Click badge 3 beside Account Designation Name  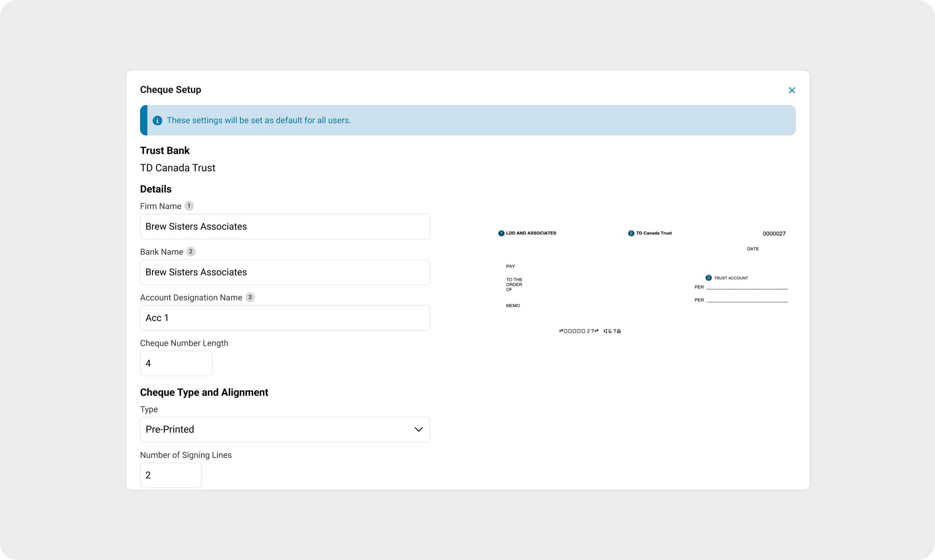(250, 297)
